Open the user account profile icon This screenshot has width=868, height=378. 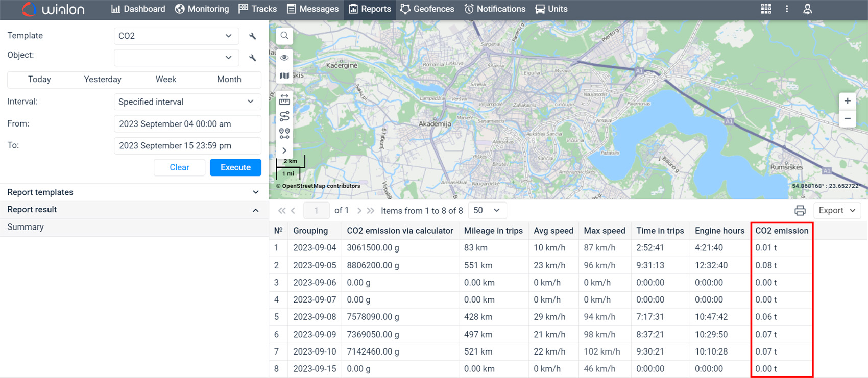(807, 9)
